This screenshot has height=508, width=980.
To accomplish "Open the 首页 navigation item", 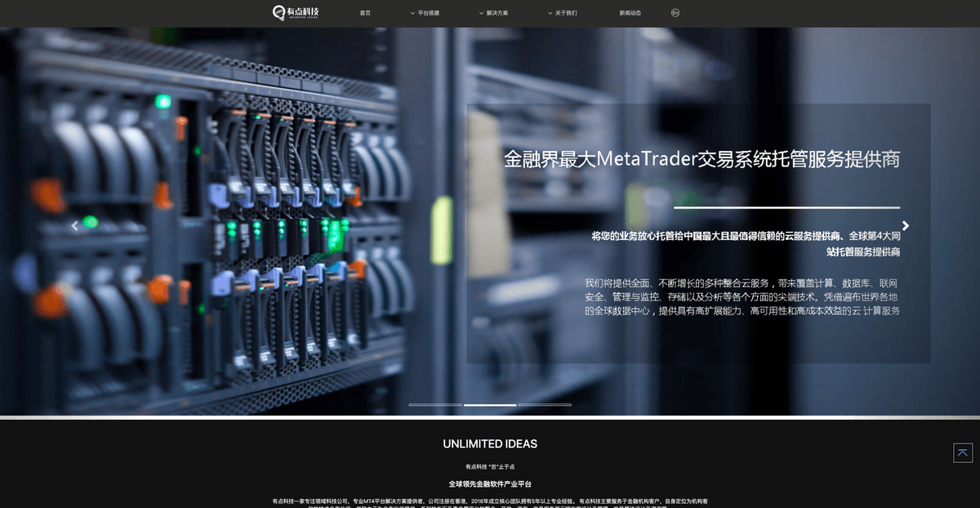I will 365,13.
